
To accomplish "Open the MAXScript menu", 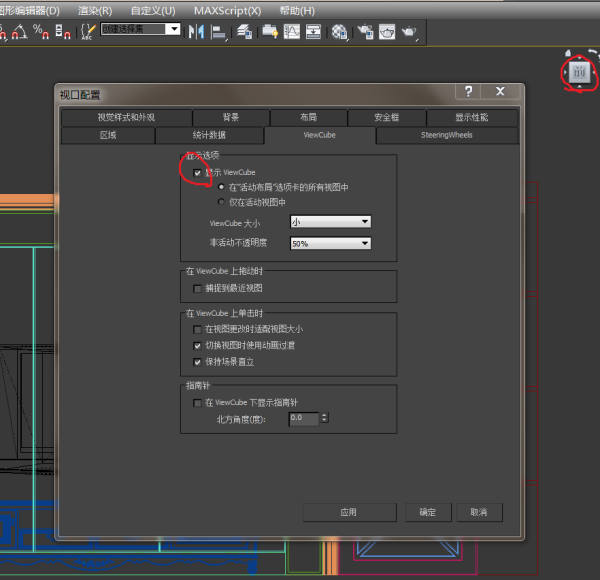I will (228, 11).
